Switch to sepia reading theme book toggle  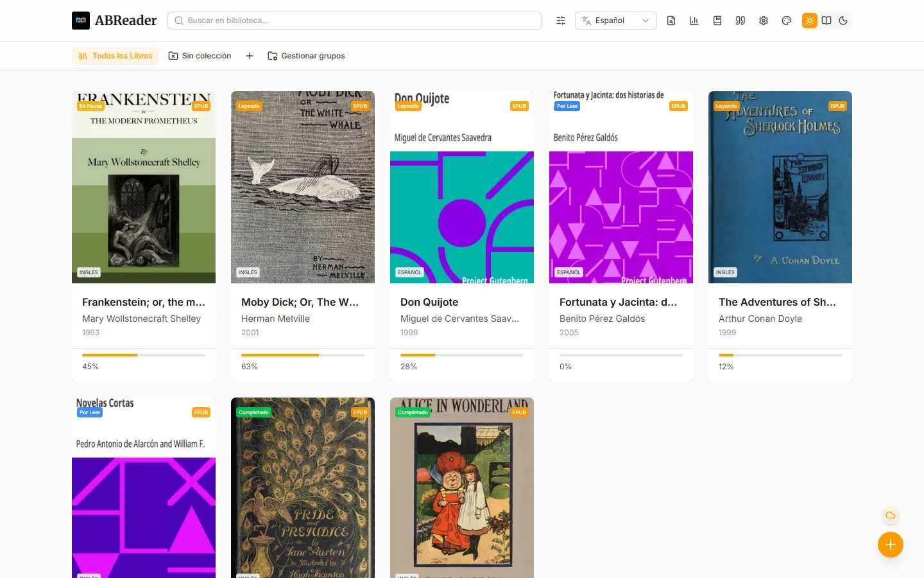point(826,21)
